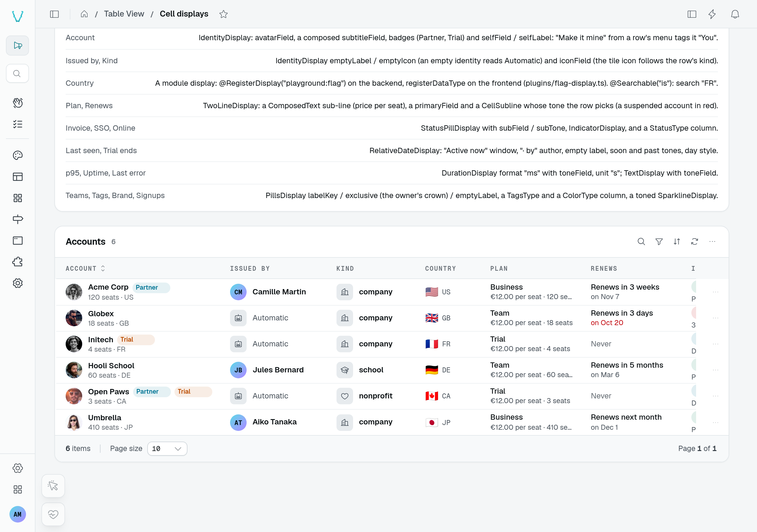The width and height of the screenshot is (757, 532).
Task: Open the bottom settings gear in sidebar
Action: 17,468
